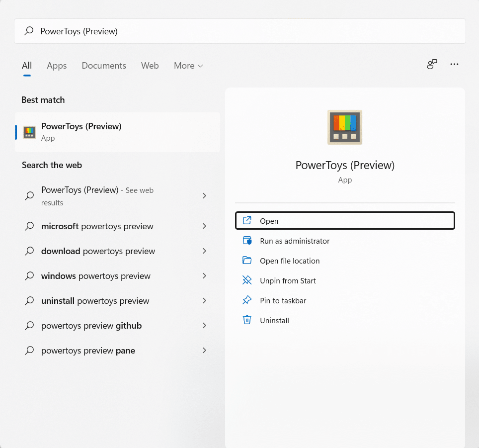This screenshot has width=479, height=448.
Task: Expand the More filter dropdown
Action: point(188,66)
